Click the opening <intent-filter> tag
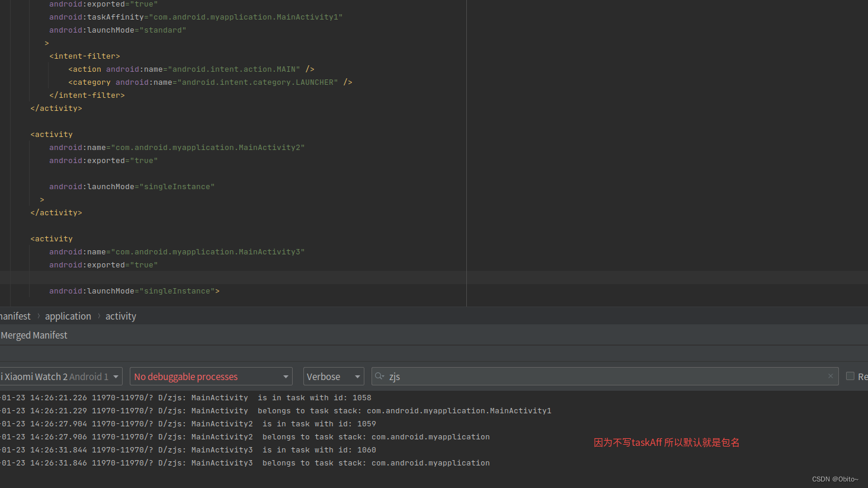Screen dimensions: 868x488 tap(85, 56)
